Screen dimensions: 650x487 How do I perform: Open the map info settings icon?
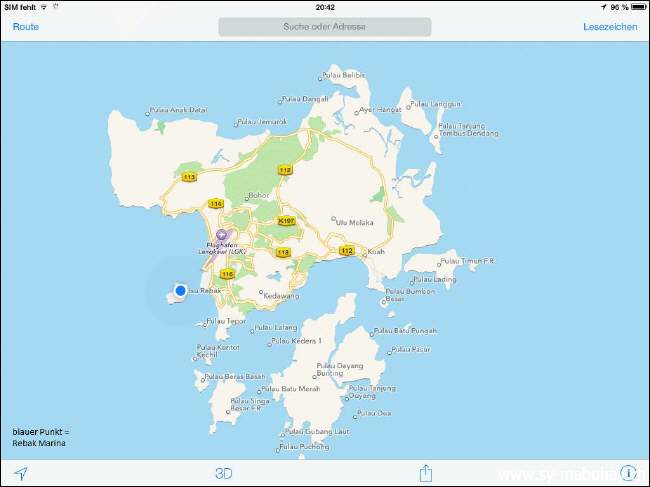(x=628, y=473)
